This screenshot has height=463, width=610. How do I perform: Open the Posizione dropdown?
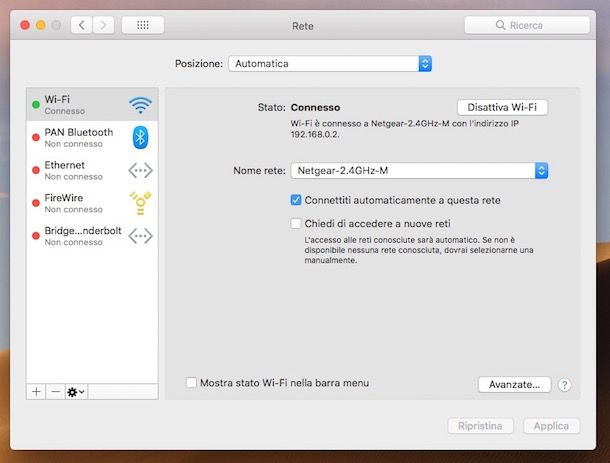click(330, 63)
